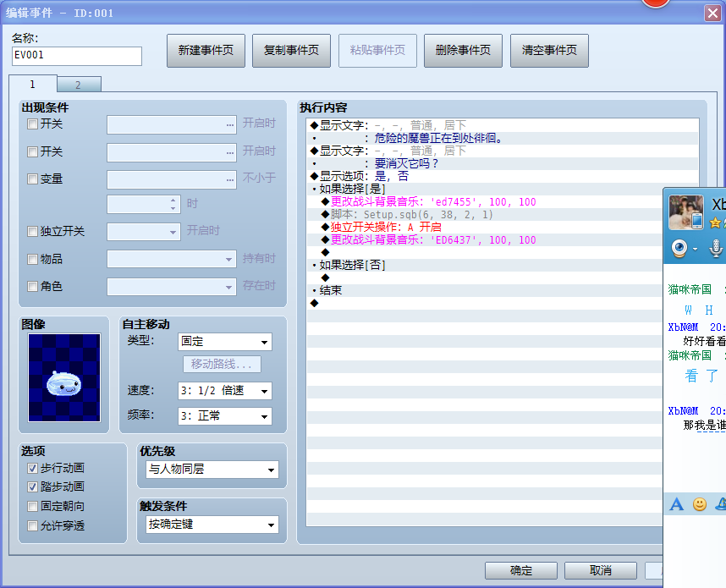Open the 类型 dropdown showing 固定
726x588 pixels.
pos(224,342)
